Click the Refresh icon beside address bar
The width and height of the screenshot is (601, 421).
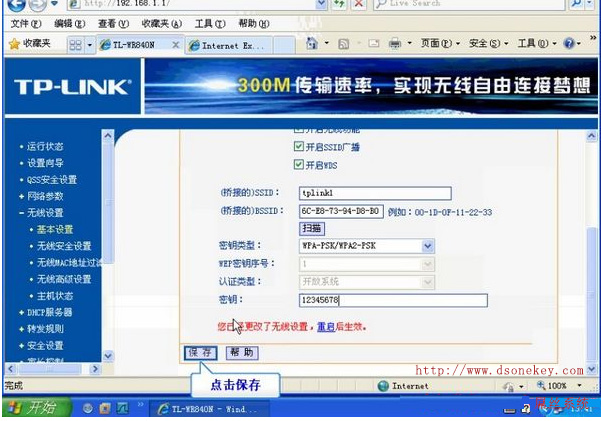tap(339, 3)
